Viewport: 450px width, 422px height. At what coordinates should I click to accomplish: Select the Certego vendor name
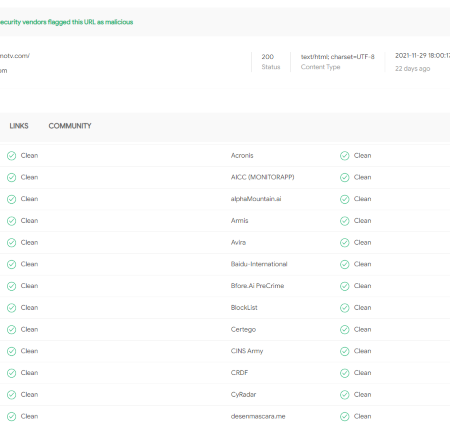(x=243, y=329)
